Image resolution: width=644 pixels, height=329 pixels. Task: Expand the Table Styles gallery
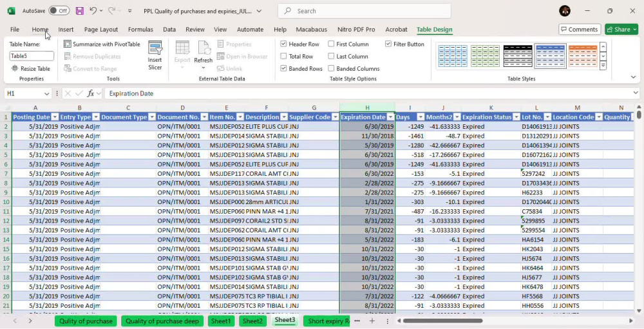point(603,66)
